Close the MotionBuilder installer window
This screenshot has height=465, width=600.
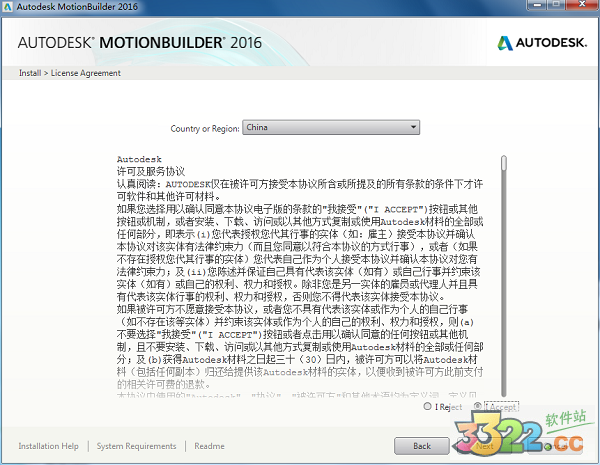point(581,5)
